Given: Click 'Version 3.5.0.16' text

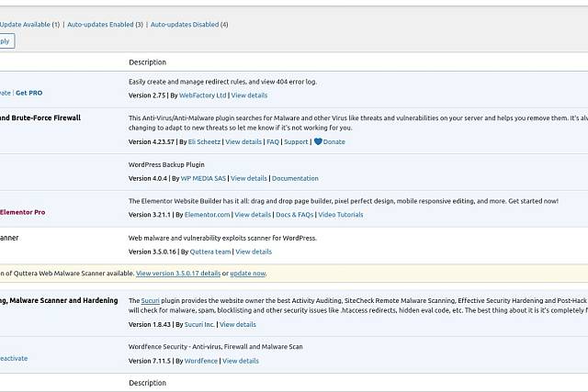Looking at the screenshot, I should pos(153,252).
